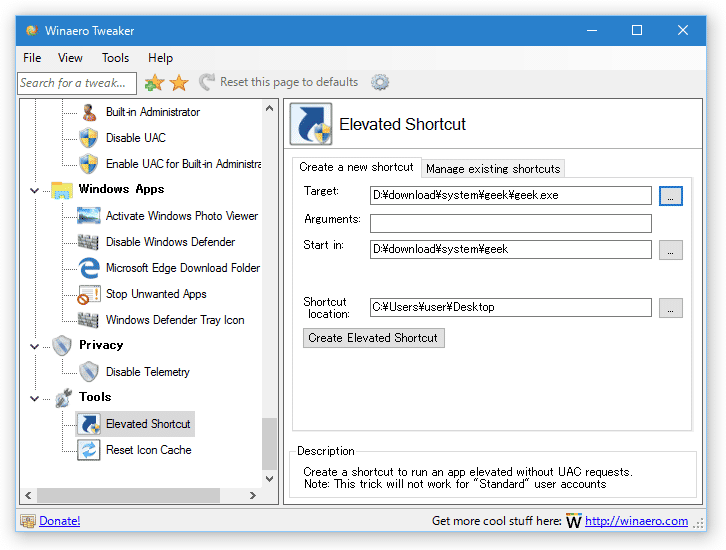This screenshot has width=726, height=550.
Task: Click the large Elevated Shortcut header icon
Action: click(311, 124)
